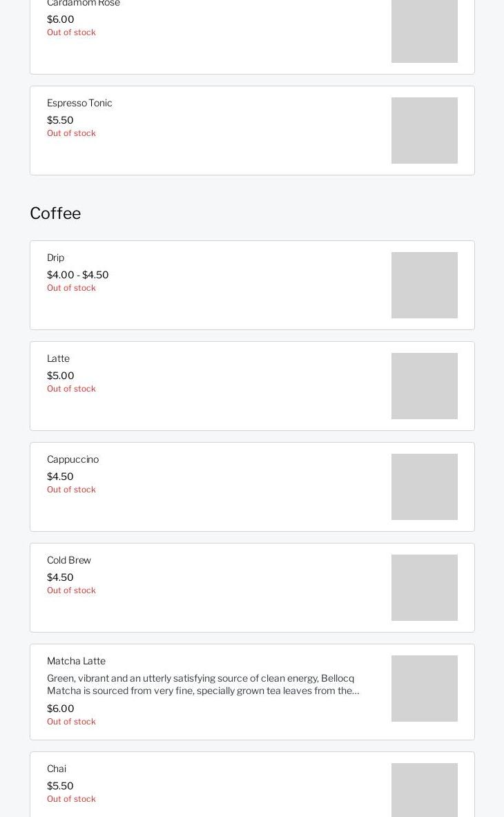The height and width of the screenshot is (817, 504).
Task: Choose the Cappuccino item name
Action: pos(72,459)
